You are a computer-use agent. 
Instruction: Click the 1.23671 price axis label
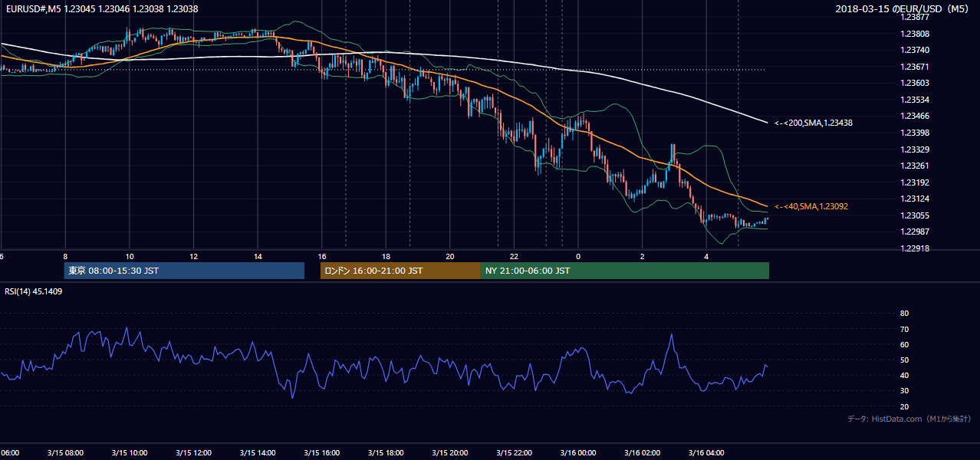915,67
